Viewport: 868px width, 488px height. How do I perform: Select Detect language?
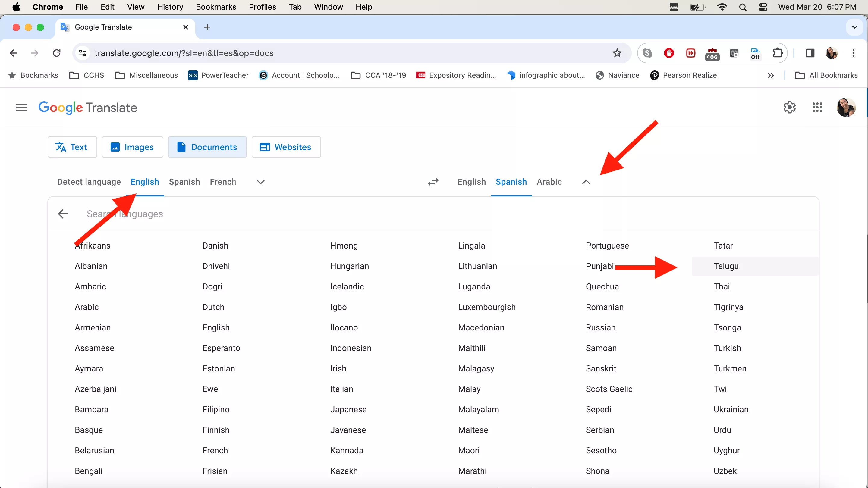[x=89, y=182]
